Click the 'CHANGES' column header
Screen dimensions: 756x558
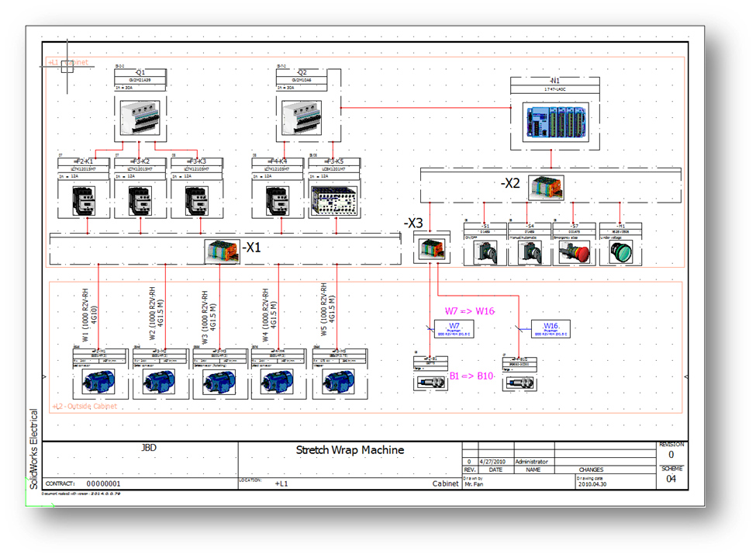(591, 470)
